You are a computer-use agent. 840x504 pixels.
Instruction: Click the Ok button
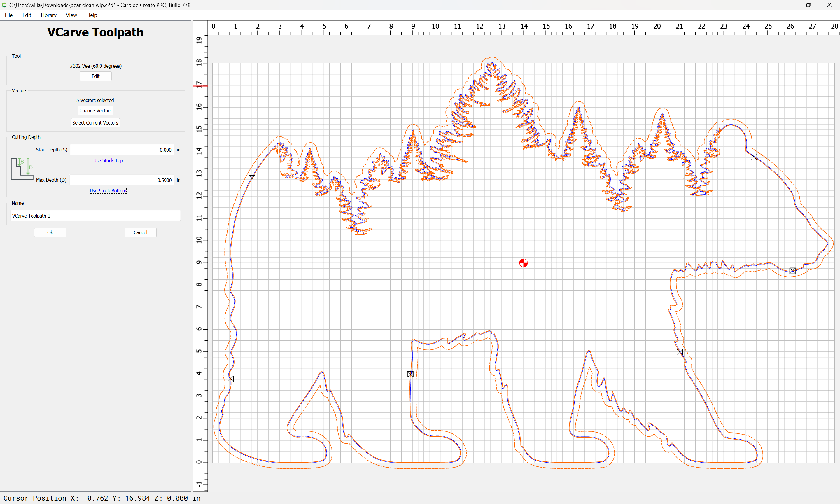point(50,232)
